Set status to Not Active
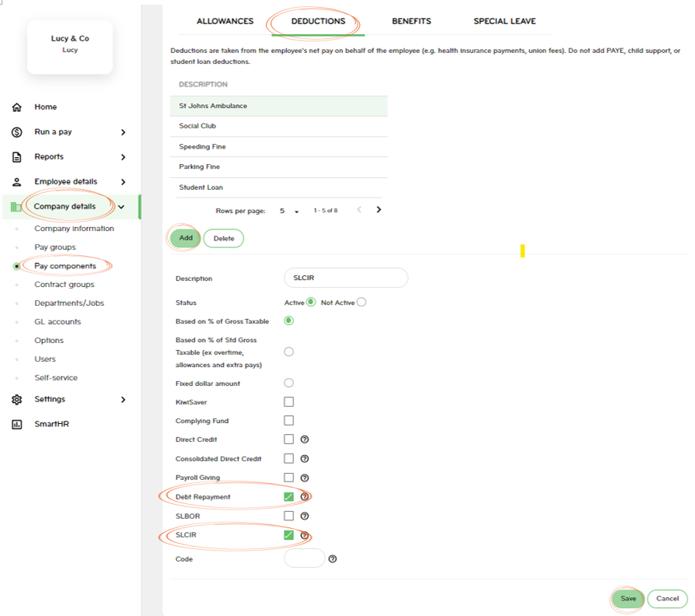The width and height of the screenshot is (695, 616). [x=361, y=302]
